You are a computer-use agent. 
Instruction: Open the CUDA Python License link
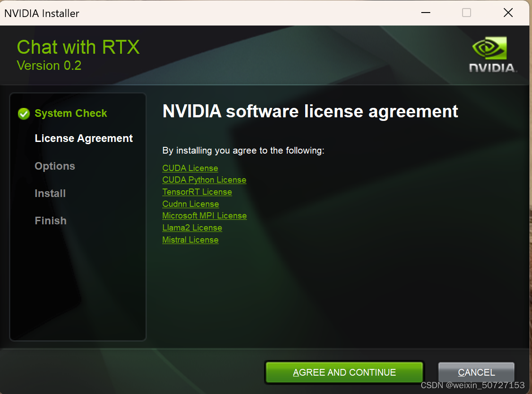tap(204, 180)
